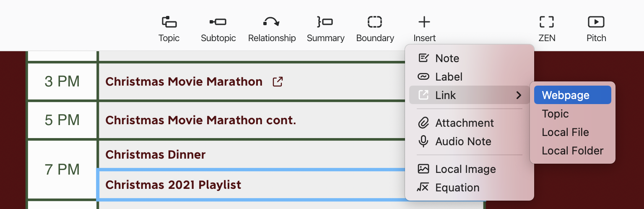The image size is (644, 209).
Task: Select the Christmas Dinner topic
Action: tap(156, 154)
